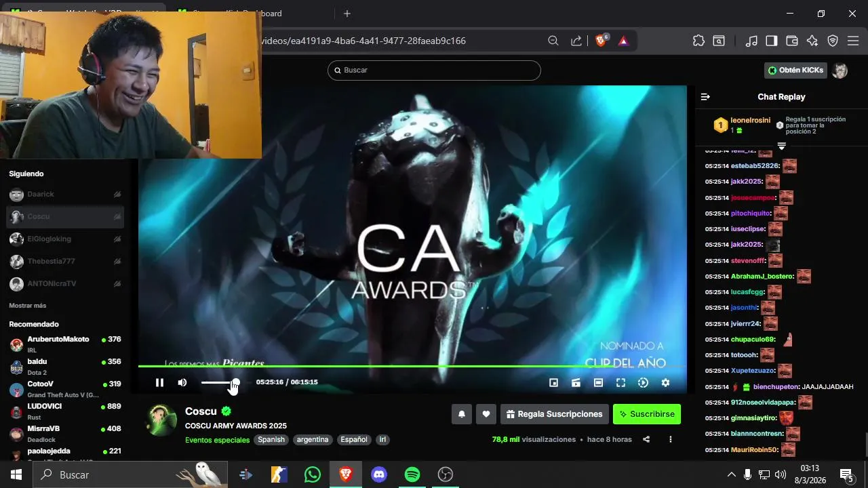Viewport: 868px width, 488px height.
Task: Focus the Kick Buscar search field
Action: (434, 70)
